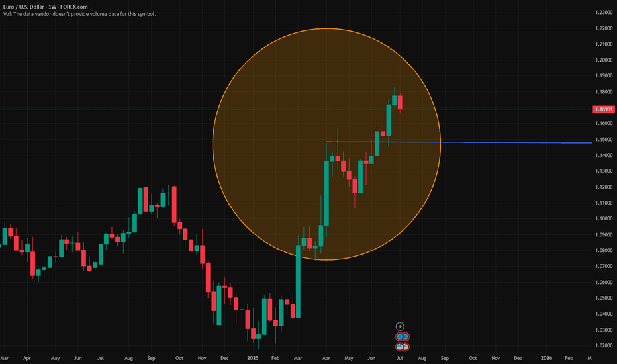Click the lightning bolt latest-news icon
The image size is (617, 364).
pyautogui.click(x=399, y=326)
